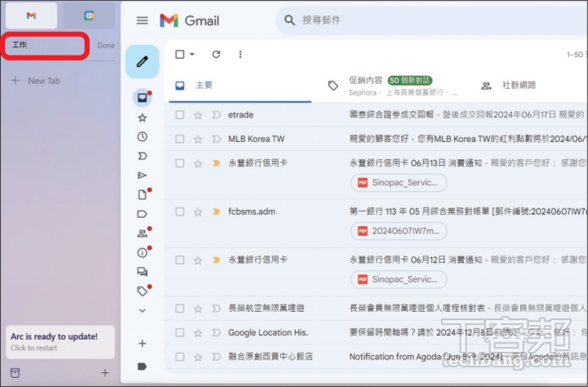Click the search magnifier icon

289,20
